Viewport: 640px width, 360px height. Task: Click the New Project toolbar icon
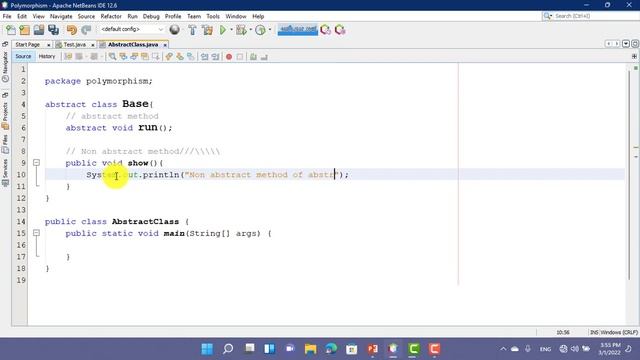[24, 30]
